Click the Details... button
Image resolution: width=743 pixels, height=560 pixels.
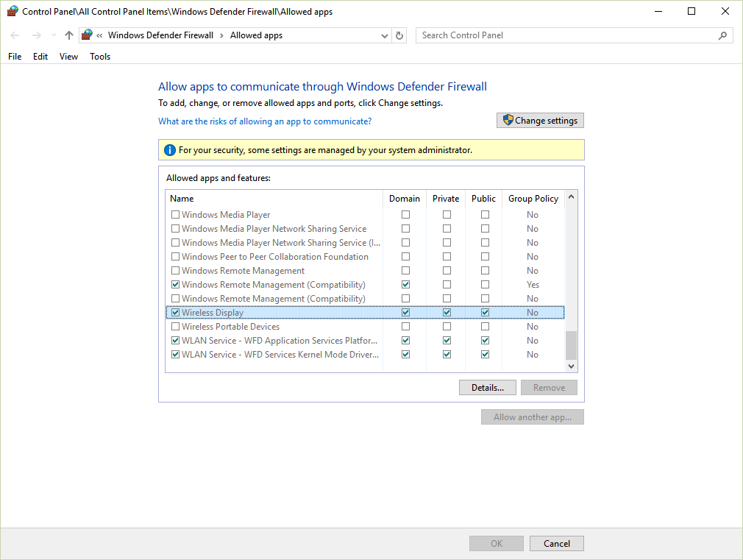(x=488, y=387)
